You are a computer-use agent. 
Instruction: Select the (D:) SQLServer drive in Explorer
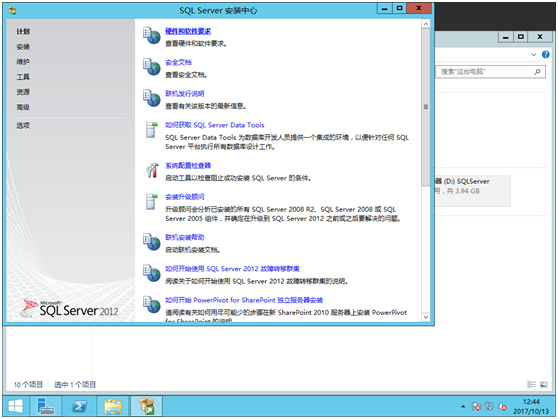pos(473,190)
